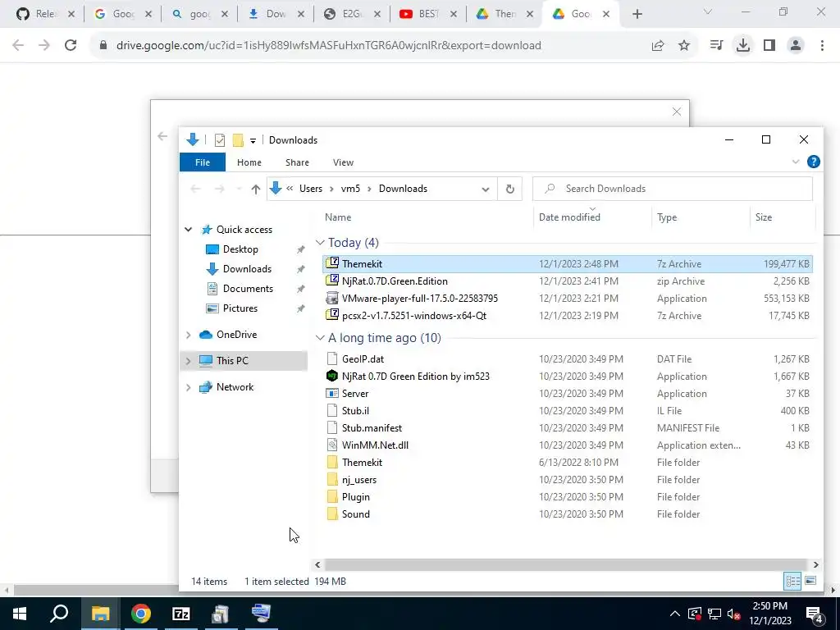
Task: Open the notification center with 4 alerts
Action: point(814,614)
